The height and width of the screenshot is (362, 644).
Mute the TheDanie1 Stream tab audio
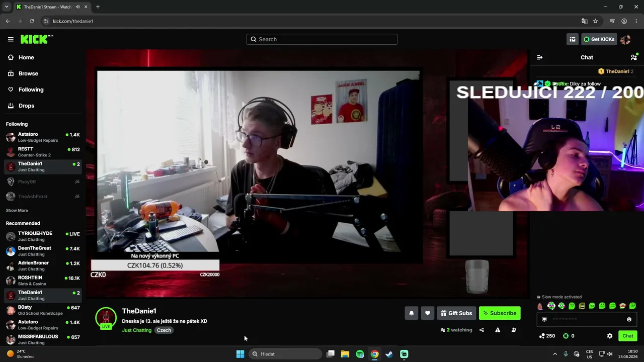coord(77,7)
